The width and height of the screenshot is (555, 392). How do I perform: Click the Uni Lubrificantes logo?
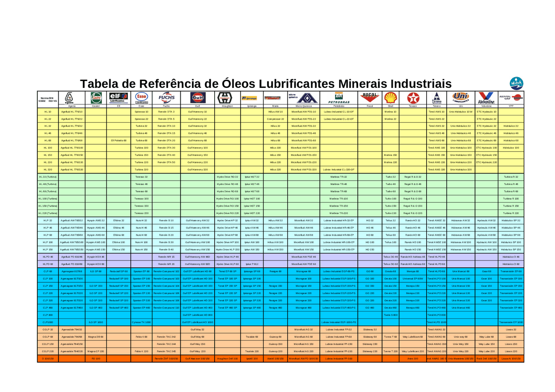(460, 97)
